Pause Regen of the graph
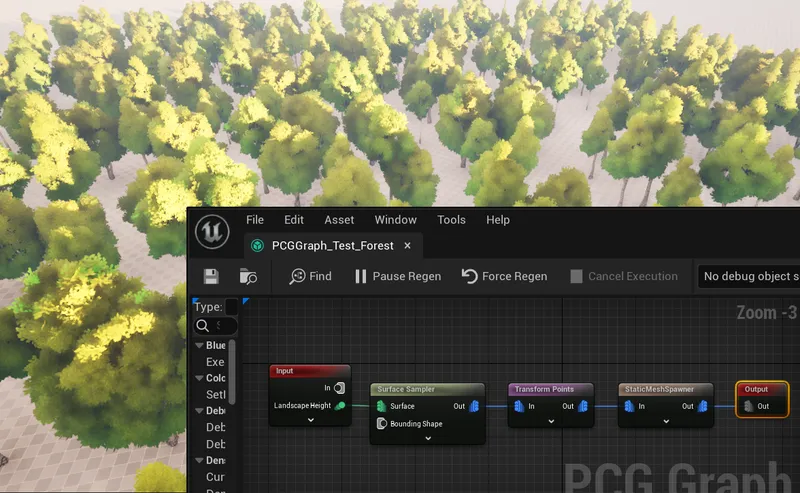 [x=398, y=276]
